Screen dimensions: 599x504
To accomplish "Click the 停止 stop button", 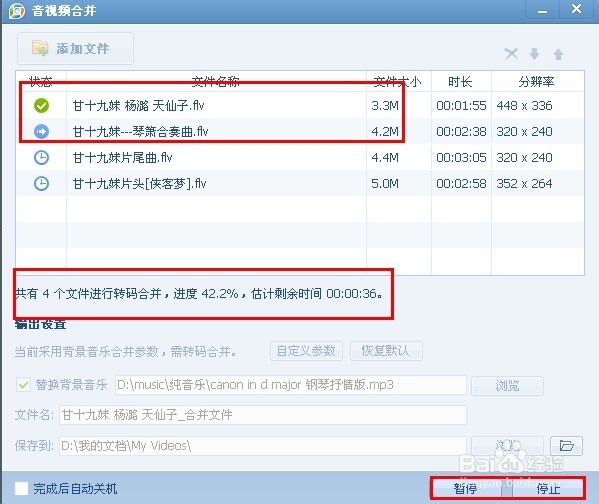I will click(548, 488).
